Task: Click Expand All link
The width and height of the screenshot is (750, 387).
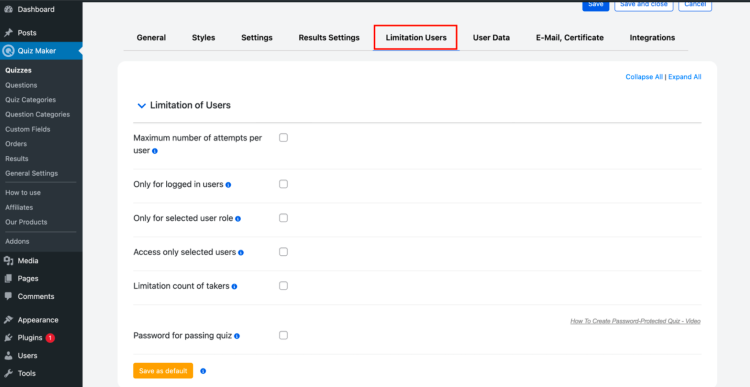Action: pyautogui.click(x=684, y=77)
